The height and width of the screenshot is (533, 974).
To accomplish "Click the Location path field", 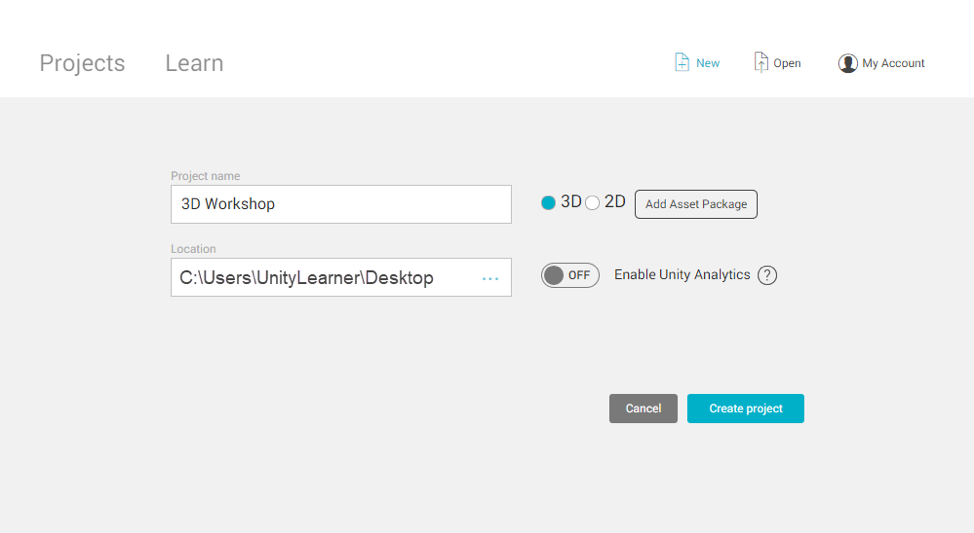I will [320, 278].
